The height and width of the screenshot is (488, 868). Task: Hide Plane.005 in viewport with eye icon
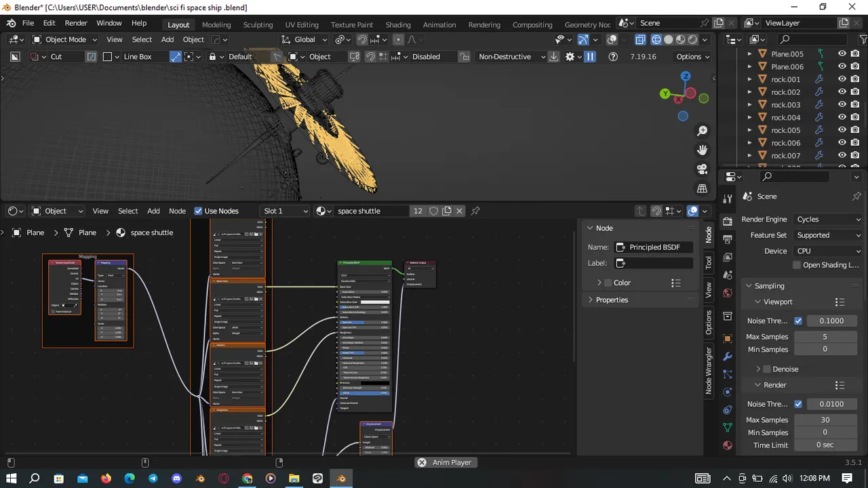842,54
